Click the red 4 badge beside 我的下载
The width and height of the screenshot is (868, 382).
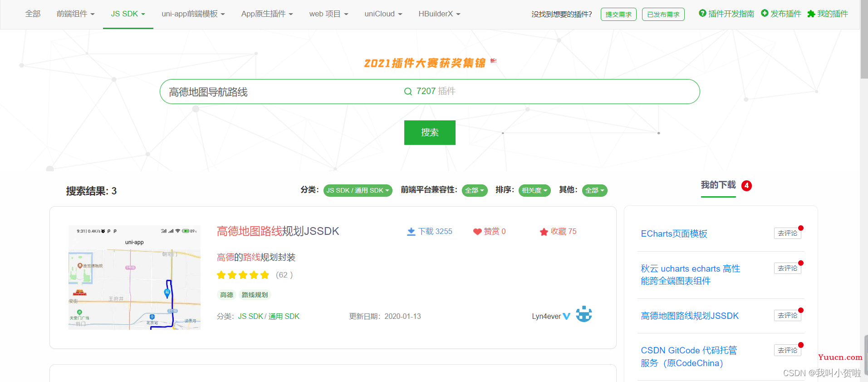pos(746,185)
